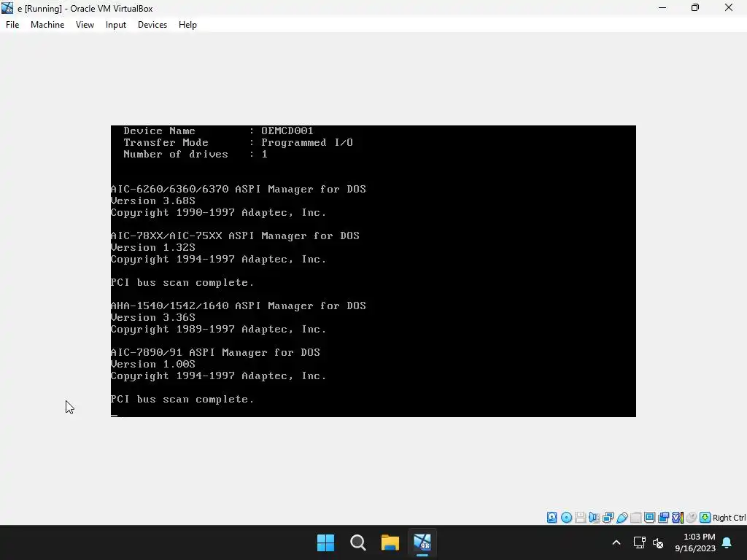This screenshot has width=747, height=560.
Task: Open the View menu
Action: (85, 25)
